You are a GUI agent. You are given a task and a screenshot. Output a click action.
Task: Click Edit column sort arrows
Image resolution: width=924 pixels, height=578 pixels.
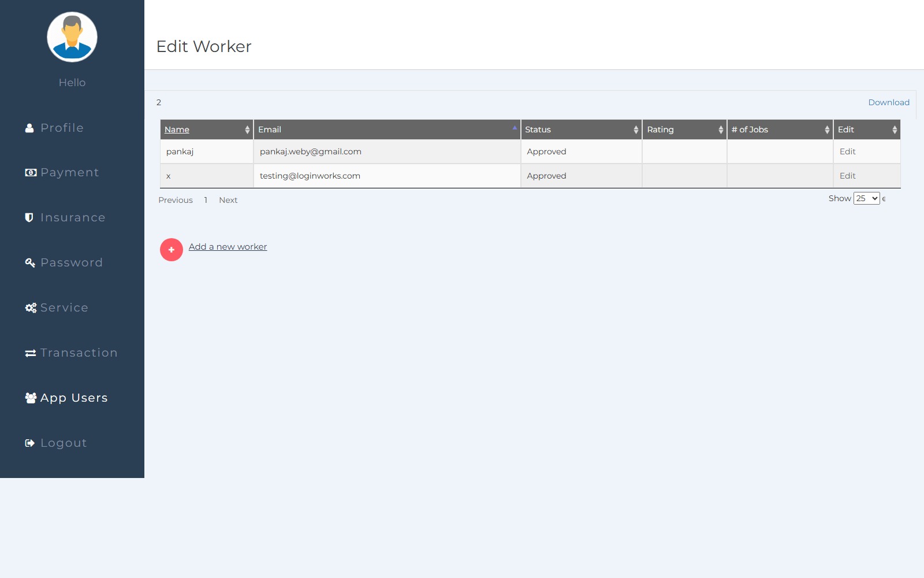(895, 129)
